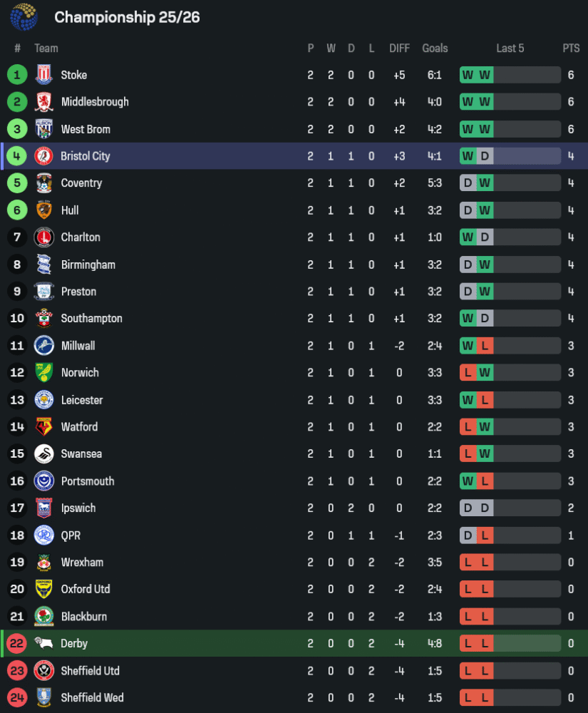Click the Coventry club crest

44,183
